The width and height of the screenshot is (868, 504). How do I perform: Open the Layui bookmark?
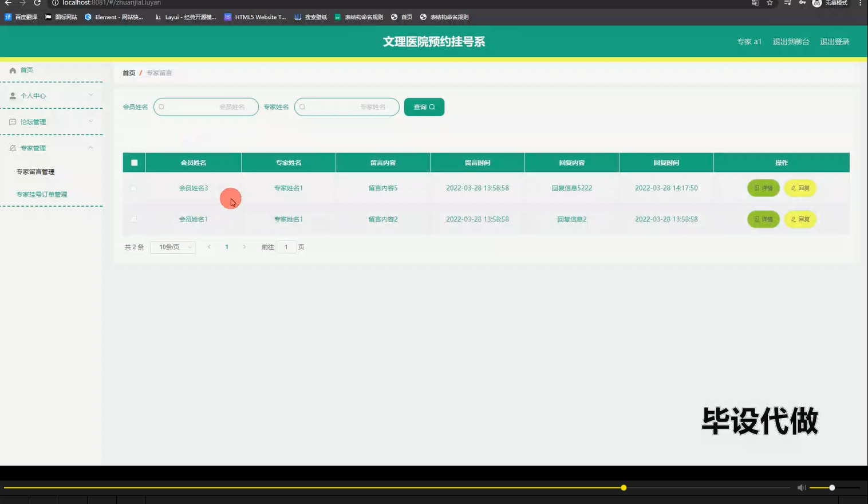coord(186,17)
